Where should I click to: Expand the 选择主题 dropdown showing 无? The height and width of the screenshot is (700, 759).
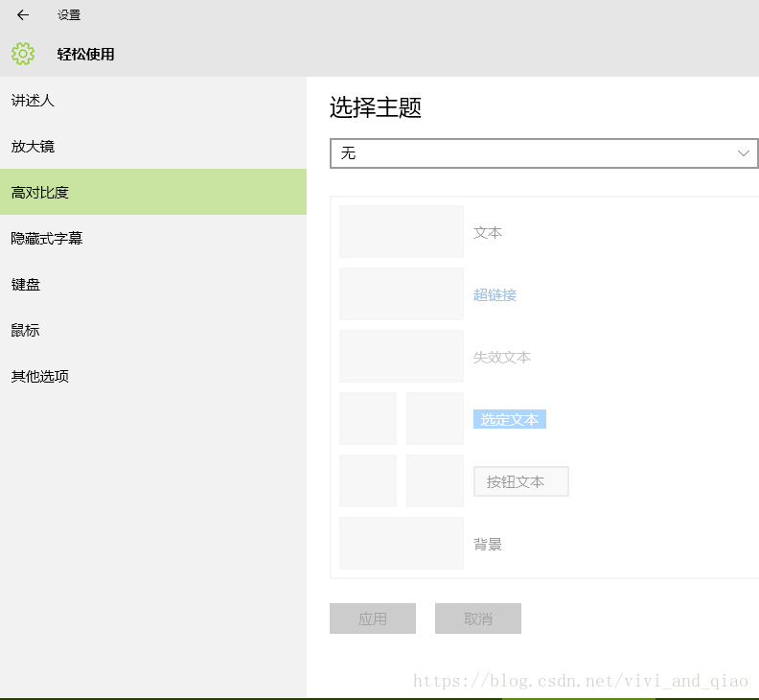click(x=544, y=153)
